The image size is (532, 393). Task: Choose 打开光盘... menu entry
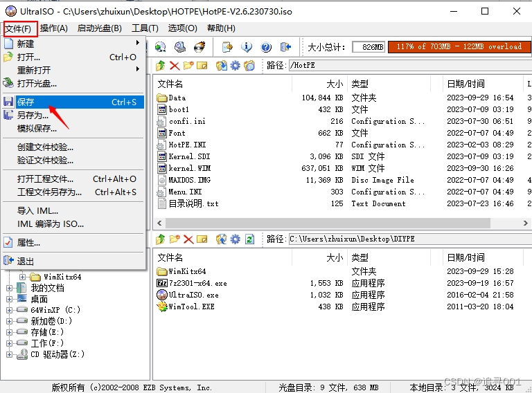click(x=73, y=83)
